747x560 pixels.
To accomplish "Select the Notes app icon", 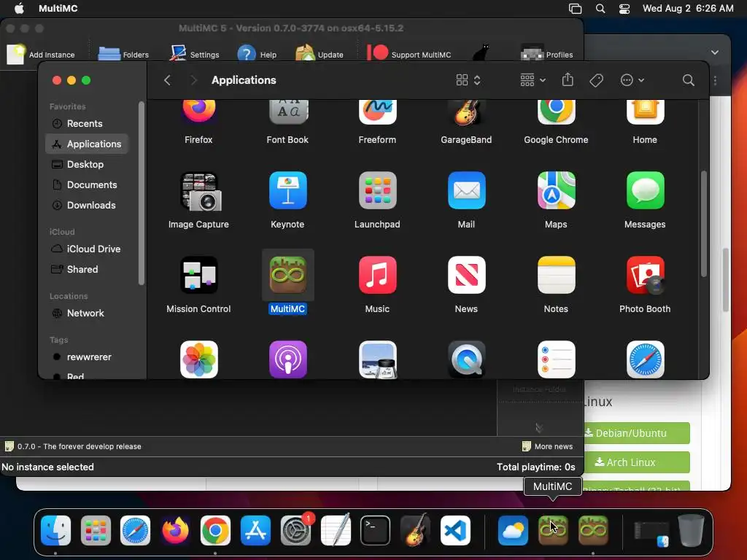I will coord(556,275).
